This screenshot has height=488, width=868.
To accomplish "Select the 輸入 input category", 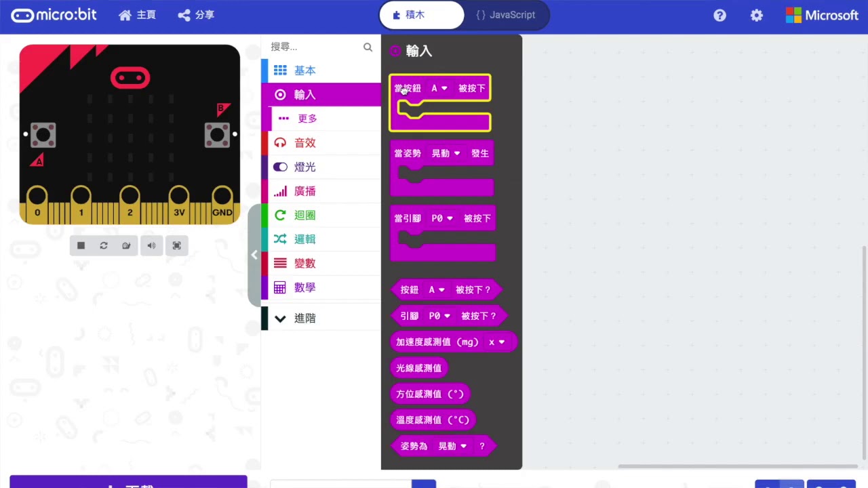I will [x=321, y=95].
